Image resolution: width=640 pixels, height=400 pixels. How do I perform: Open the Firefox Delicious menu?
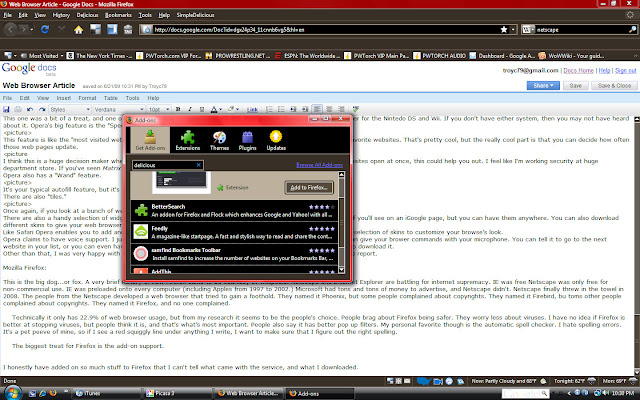pos(87,15)
